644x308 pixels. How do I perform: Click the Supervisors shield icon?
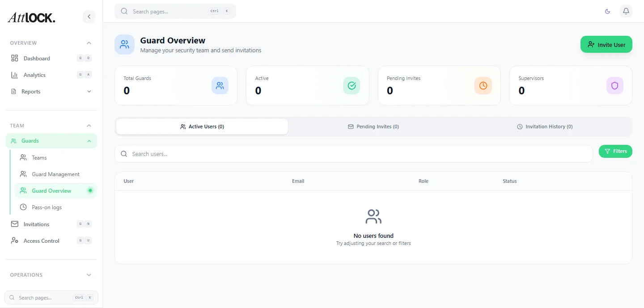614,85
